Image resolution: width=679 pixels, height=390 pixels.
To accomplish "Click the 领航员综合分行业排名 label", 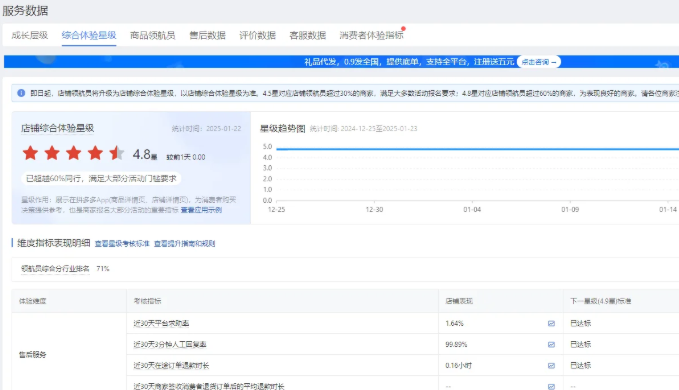I will coord(55,269).
